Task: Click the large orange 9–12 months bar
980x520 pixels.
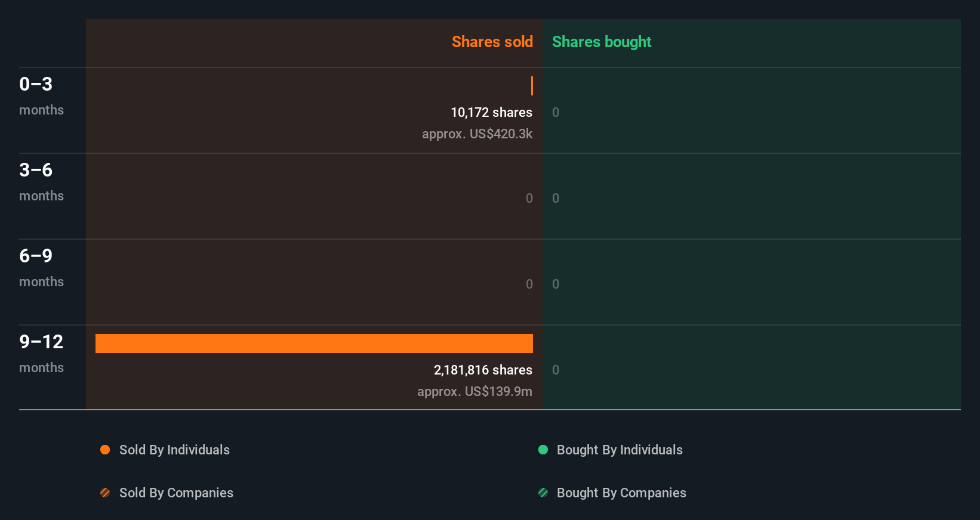Action: [314, 343]
